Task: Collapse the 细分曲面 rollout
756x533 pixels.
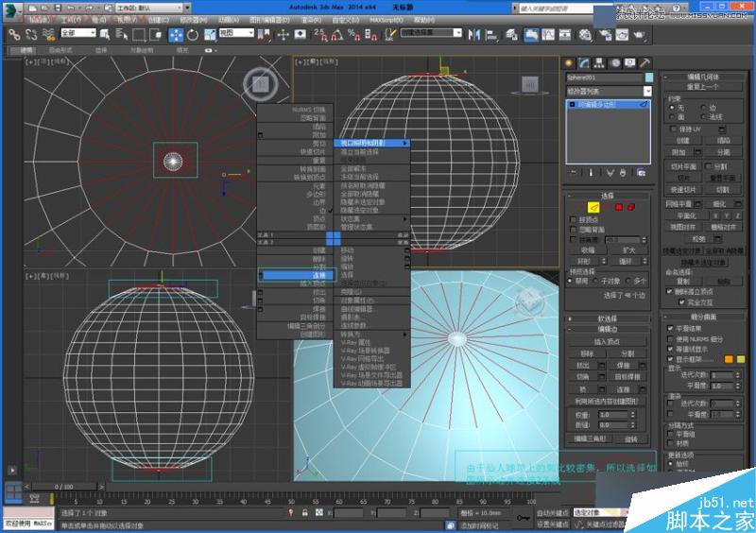Action: point(705,316)
